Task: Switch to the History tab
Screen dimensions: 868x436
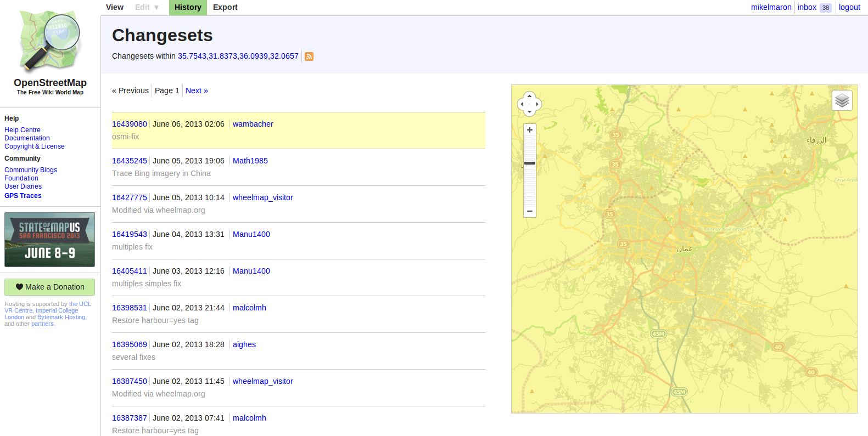Action: pos(188,7)
